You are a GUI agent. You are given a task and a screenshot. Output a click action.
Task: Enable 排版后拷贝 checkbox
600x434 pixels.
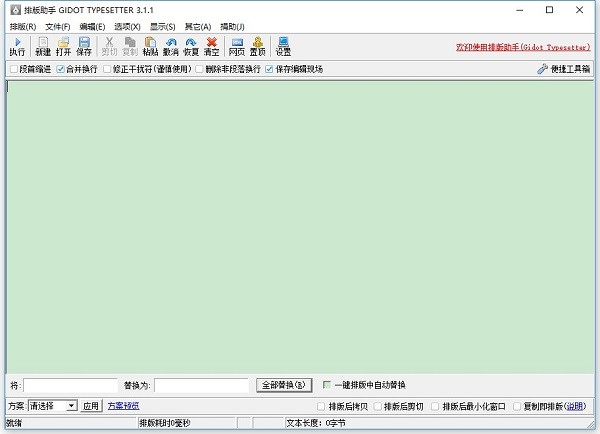point(321,407)
